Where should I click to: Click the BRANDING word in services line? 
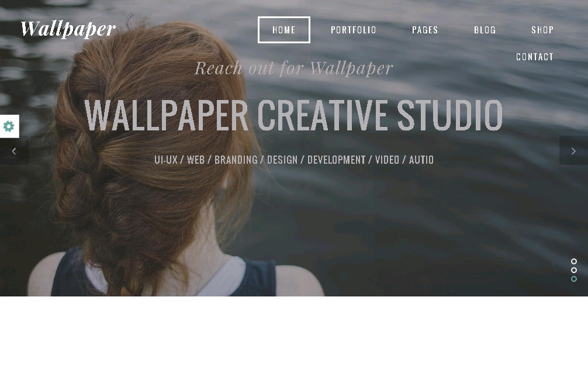tap(236, 160)
